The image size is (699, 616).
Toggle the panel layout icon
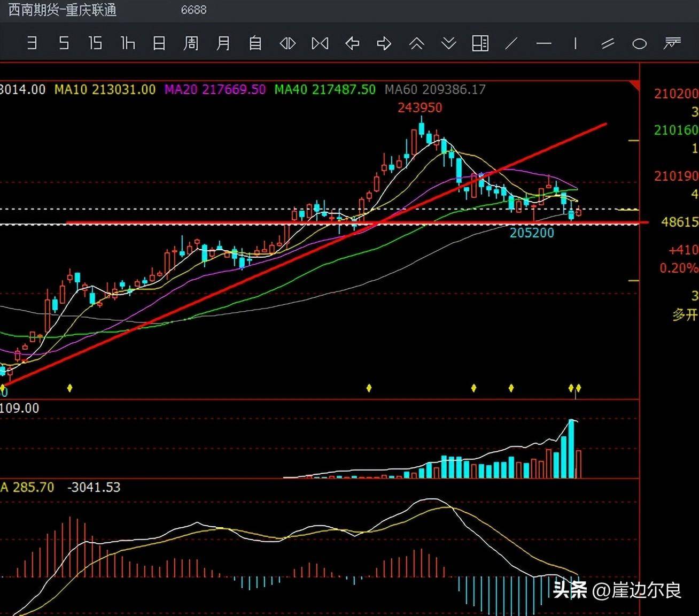pyautogui.click(x=480, y=43)
